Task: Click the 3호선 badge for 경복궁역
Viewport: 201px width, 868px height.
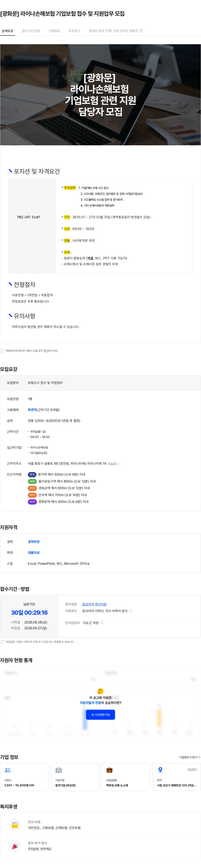Action: (32, 488)
